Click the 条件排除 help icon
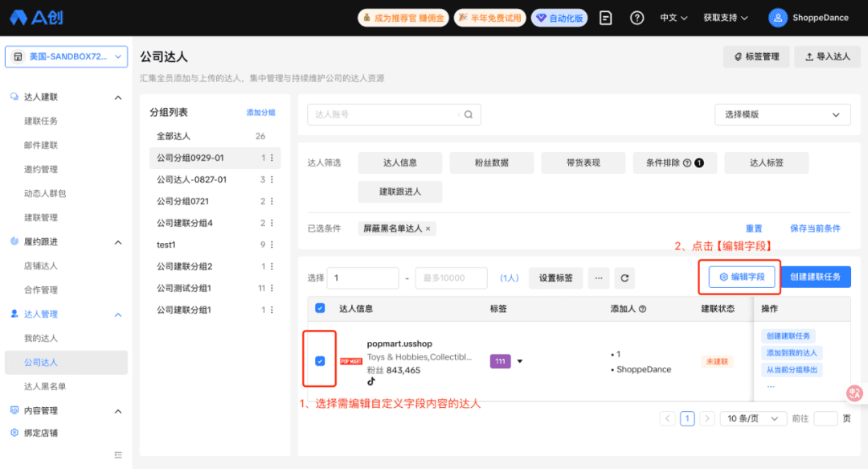Screen dimensions: 868x469 click(687, 163)
